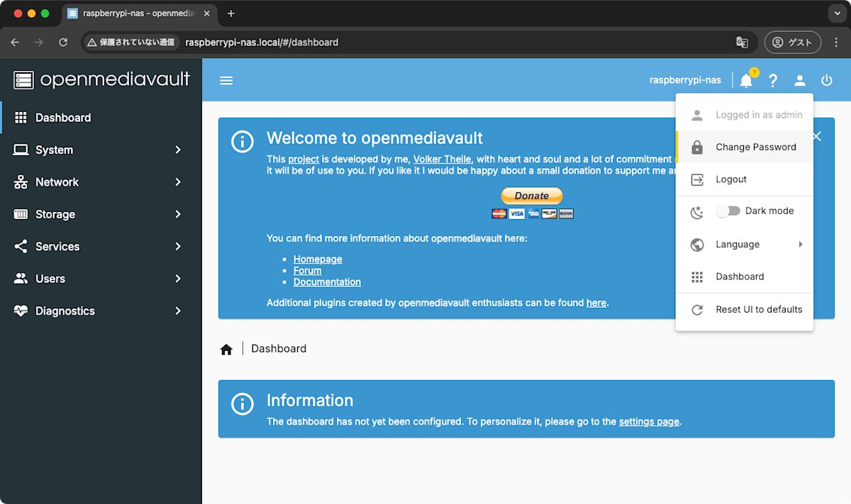Viewport: 851px width, 504px height.
Task: Open the guest profile button
Action: click(x=792, y=43)
